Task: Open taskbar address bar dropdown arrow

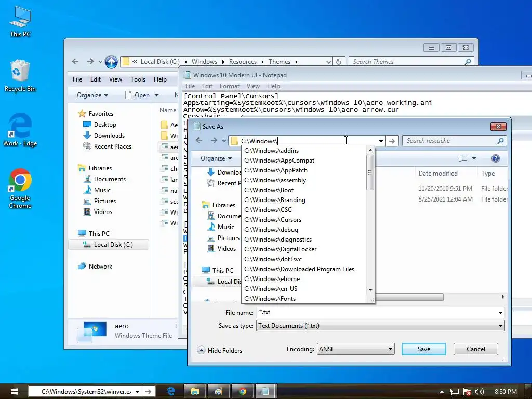Action: (137, 392)
